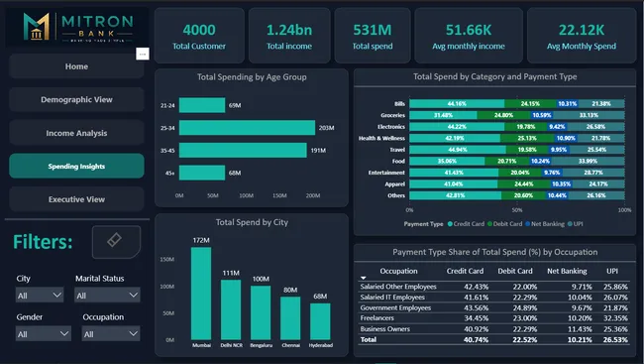The height and width of the screenshot is (364, 644).
Task: Click the eraser clear-filters icon
Action: pos(115,240)
